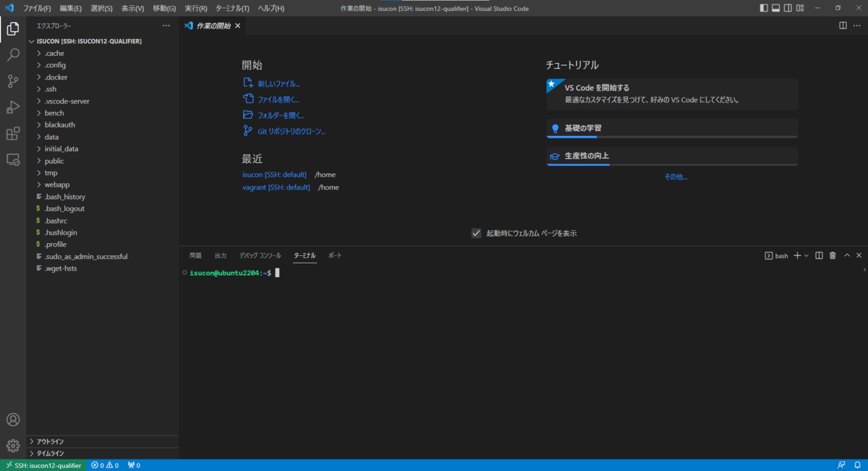Open 生産性の向上 walkthrough with progress bar
This screenshot has width=868, height=471.
click(x=672, y=156)
